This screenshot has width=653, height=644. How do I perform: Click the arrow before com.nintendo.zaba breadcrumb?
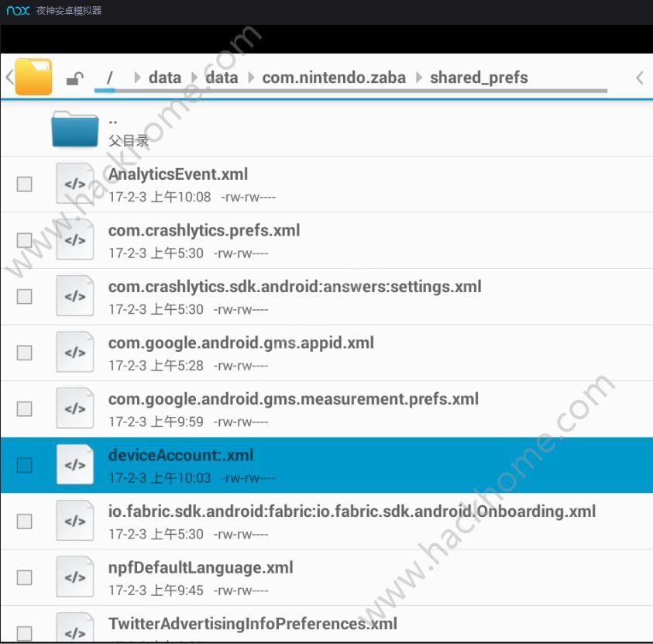click(251, 77)
